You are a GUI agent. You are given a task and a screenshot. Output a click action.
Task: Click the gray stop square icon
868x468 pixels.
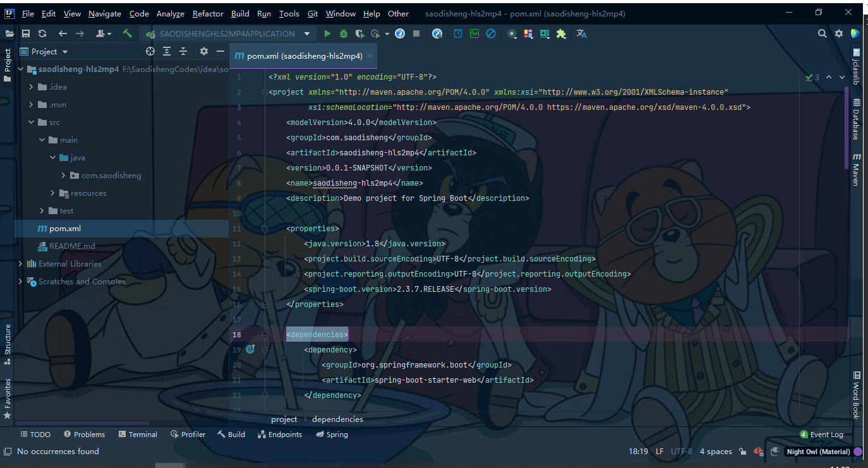click(416, 33)
